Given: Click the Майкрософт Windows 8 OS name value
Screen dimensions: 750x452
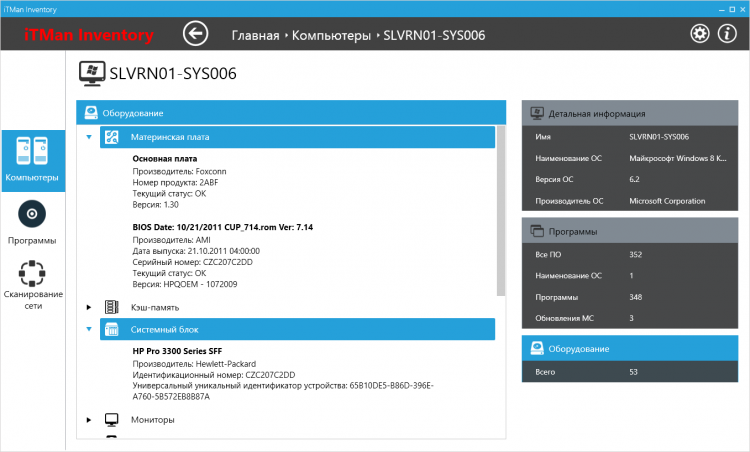Looking at the screenshot, I should [677, 158].
